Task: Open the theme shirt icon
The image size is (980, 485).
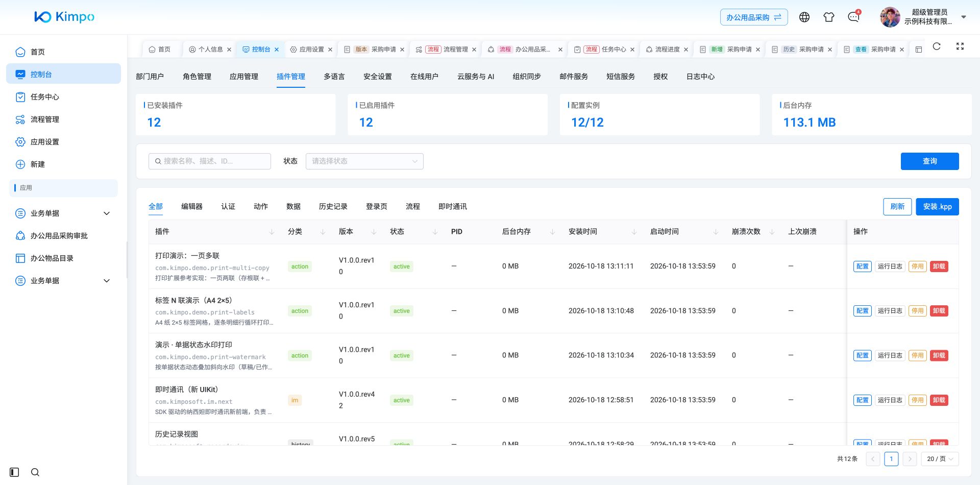Action: click(829, 17)
